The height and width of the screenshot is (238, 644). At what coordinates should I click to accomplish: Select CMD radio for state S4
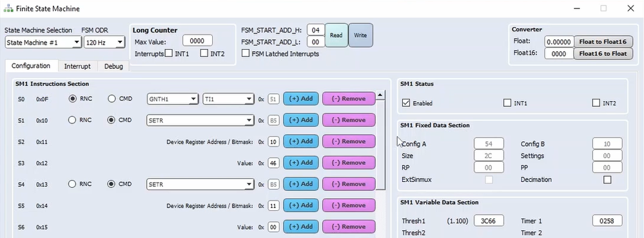[x=111, y=184]
